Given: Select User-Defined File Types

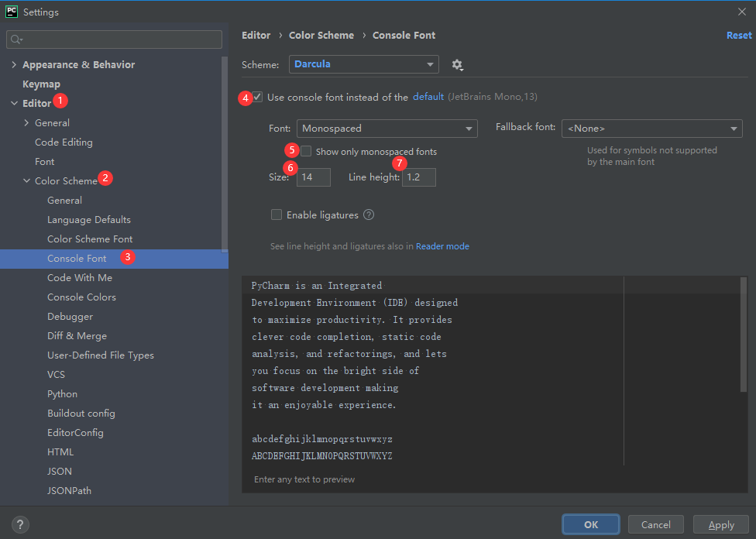Looking at the screenshot, I should (101, 355).
